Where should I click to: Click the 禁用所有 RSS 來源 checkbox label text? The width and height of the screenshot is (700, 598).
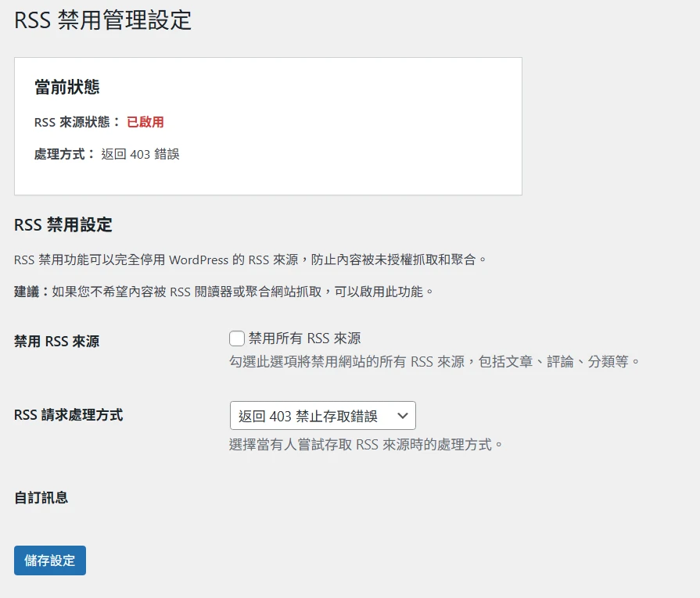coord(304,338)
